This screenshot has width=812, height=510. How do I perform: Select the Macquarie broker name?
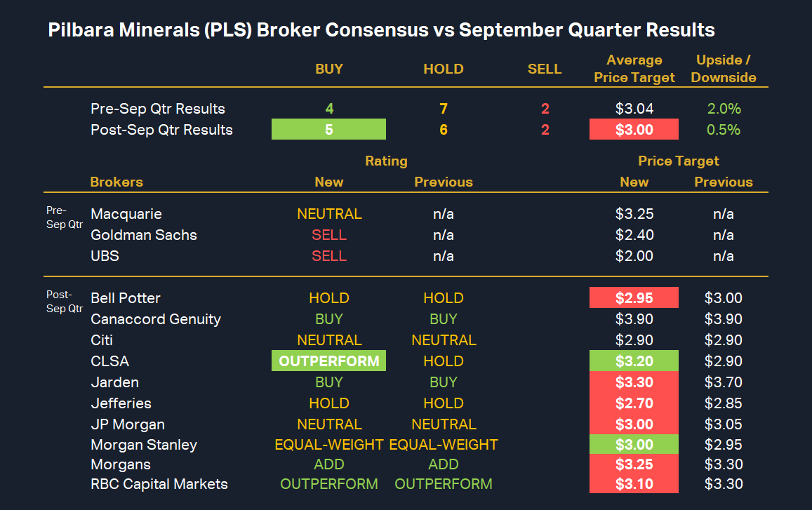[x=126, y=214]
